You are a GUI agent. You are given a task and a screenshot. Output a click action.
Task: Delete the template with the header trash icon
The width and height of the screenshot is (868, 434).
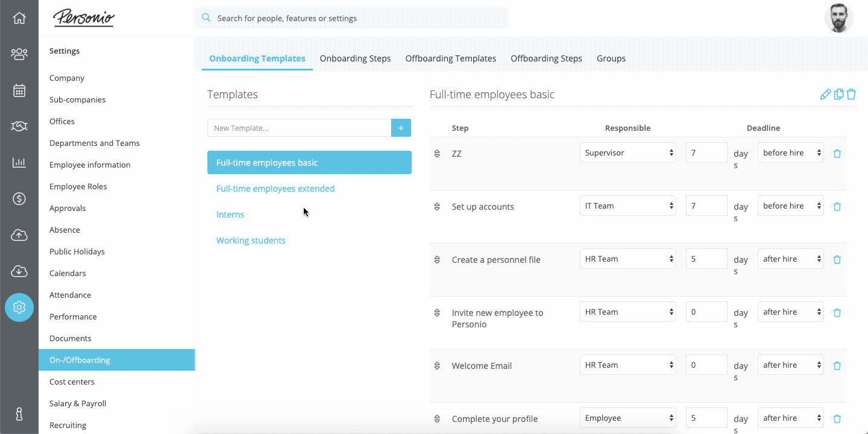click(851, 95)
